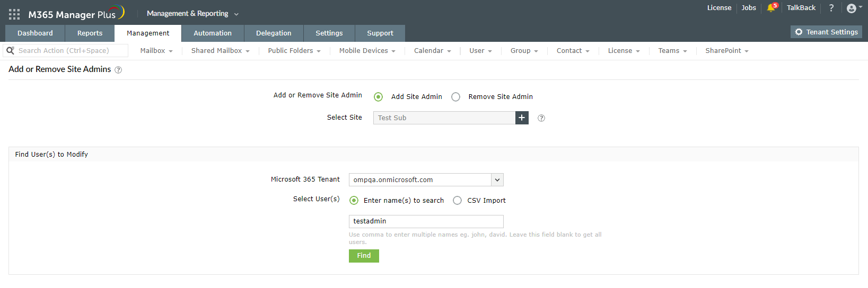
Task: Click the M365 Manager Plus logo
Action: [x=76, y=13]
